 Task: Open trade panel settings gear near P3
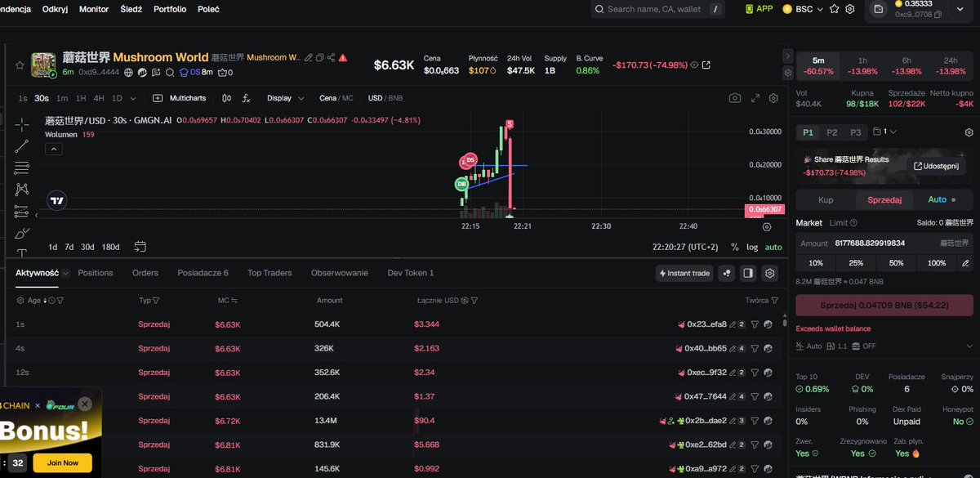[969, 132]
